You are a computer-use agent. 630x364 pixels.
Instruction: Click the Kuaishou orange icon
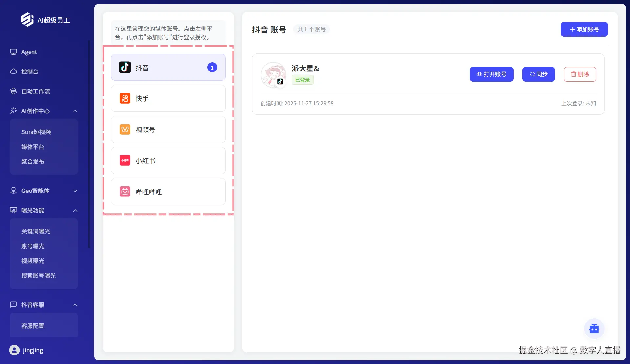125,98
